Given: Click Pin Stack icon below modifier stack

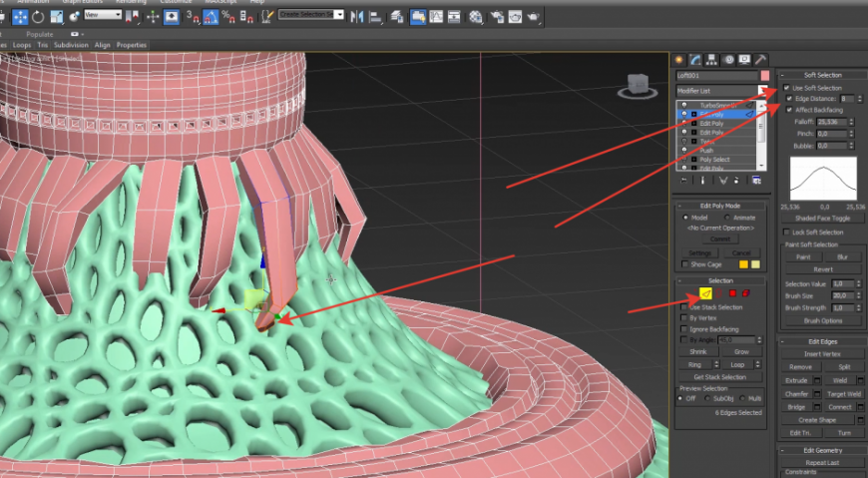Looking at the screenshot, I should click(x=684, y=181).
